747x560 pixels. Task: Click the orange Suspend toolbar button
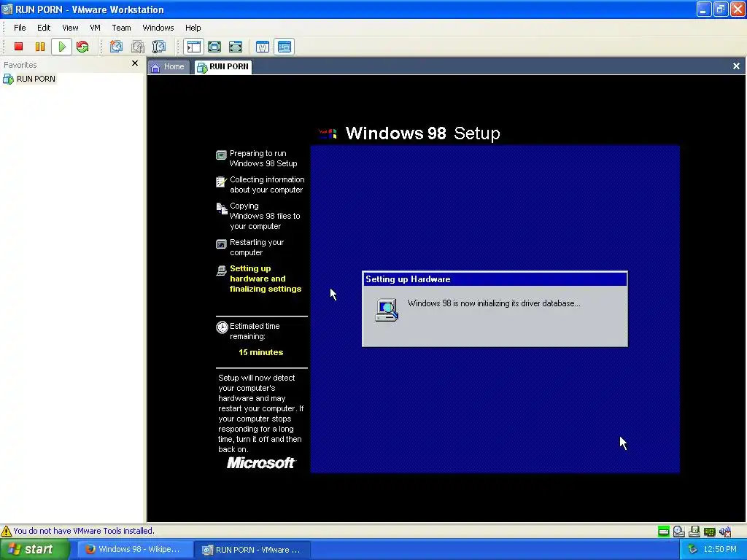coord(40,47)
